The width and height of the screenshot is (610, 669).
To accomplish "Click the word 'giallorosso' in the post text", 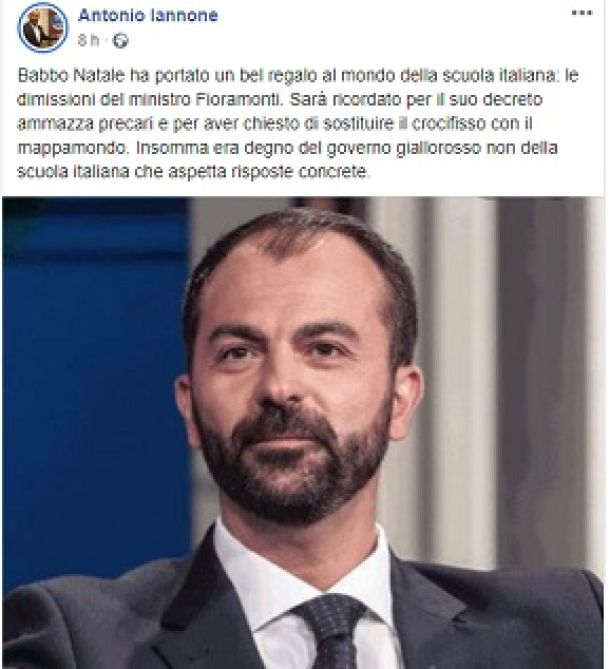I will point(439,148).
